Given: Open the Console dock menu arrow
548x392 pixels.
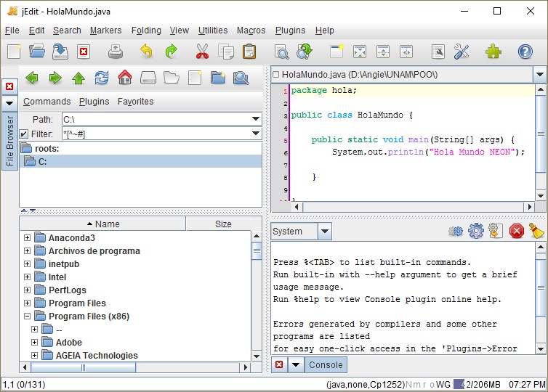Looking at the screenshot, I should point(296,364).
